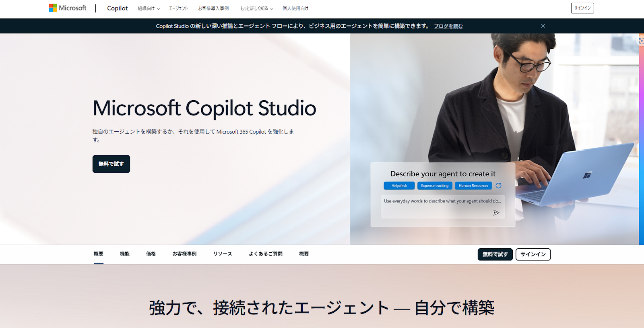The image size is (644, 328).
Task: Switch to the 機能 tab
Action: [x=125, y=254]
